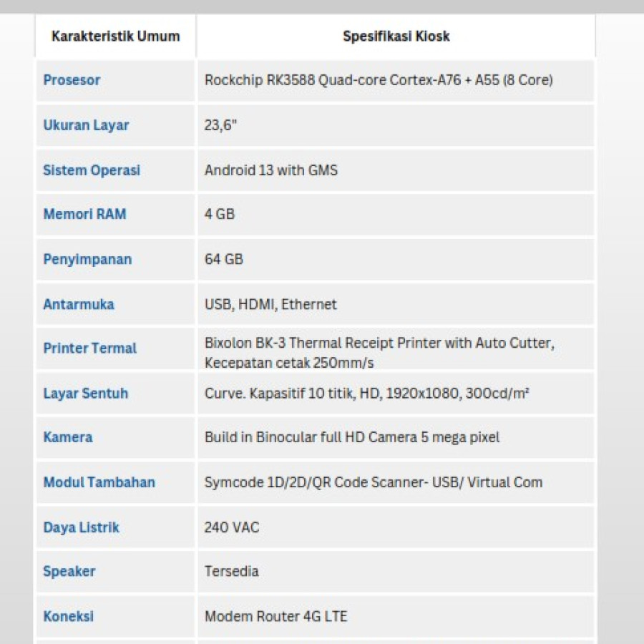Image resolution: width=644 pixels, height=644 pixels.
Task: Click USB, HDMI, Ethernet value
Action: [270, 304]
